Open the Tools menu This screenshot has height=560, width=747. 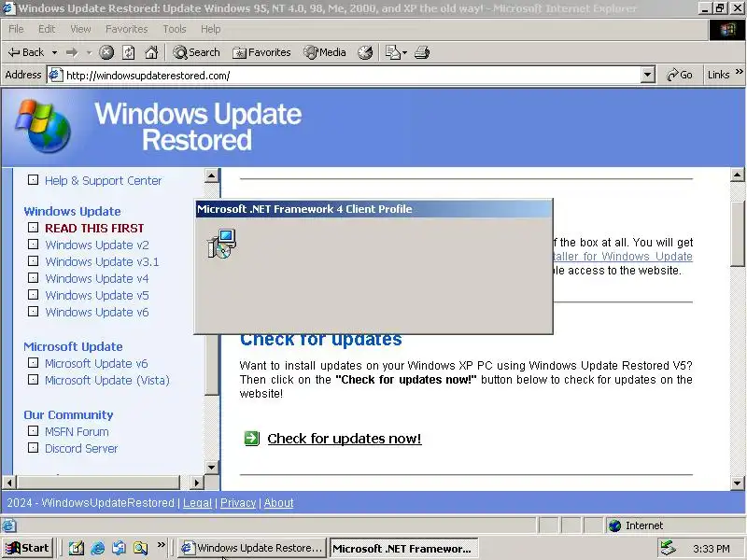(175, 29)
